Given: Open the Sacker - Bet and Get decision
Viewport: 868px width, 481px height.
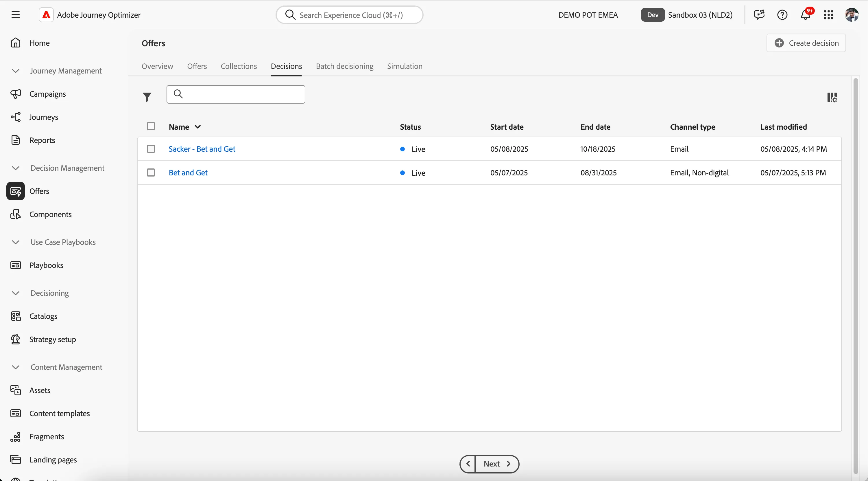Looking at the screenshot, I should 202,149.
